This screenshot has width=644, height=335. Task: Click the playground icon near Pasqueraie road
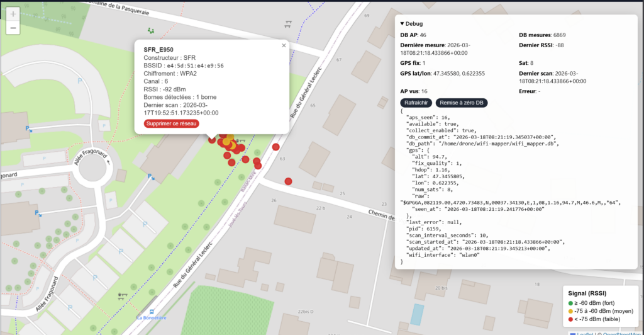coord(150,30)
